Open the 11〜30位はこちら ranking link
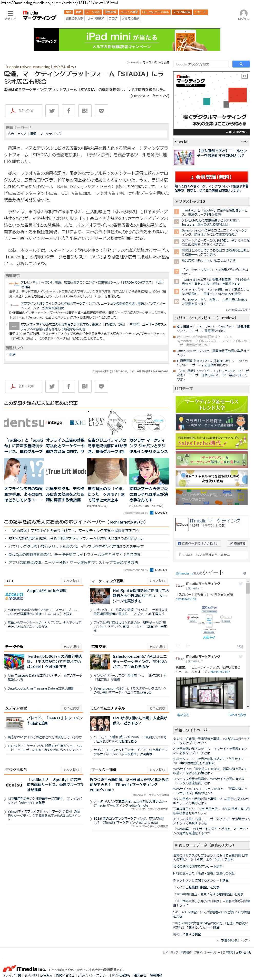Image resolution: width=254 pixels, height=980 pixels. click(x=238, y=309)
